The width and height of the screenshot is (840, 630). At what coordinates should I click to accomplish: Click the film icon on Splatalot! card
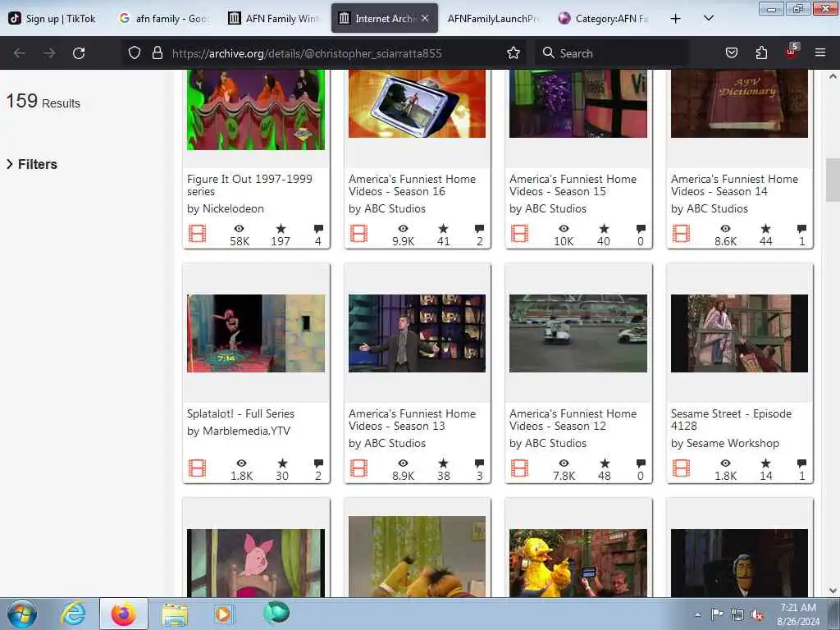coord(197,468)
